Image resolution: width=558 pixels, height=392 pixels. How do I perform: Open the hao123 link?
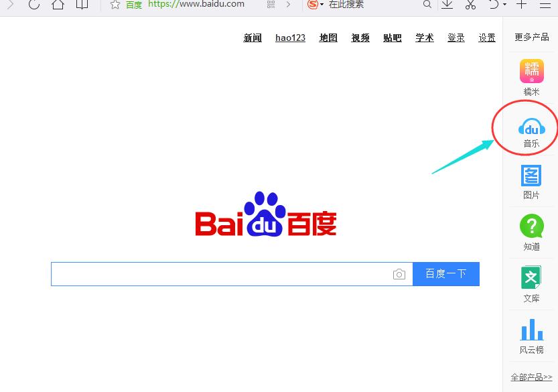pyautogui.click(x=291, y=38)
